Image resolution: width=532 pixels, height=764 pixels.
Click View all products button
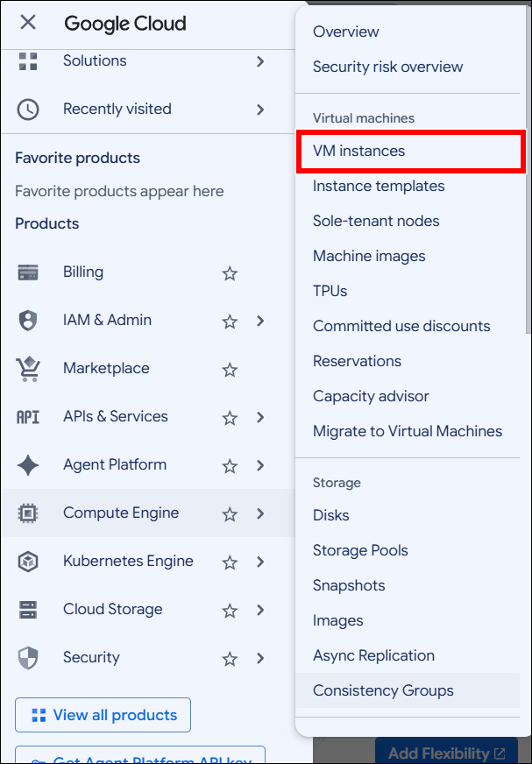tap(103, 715)
